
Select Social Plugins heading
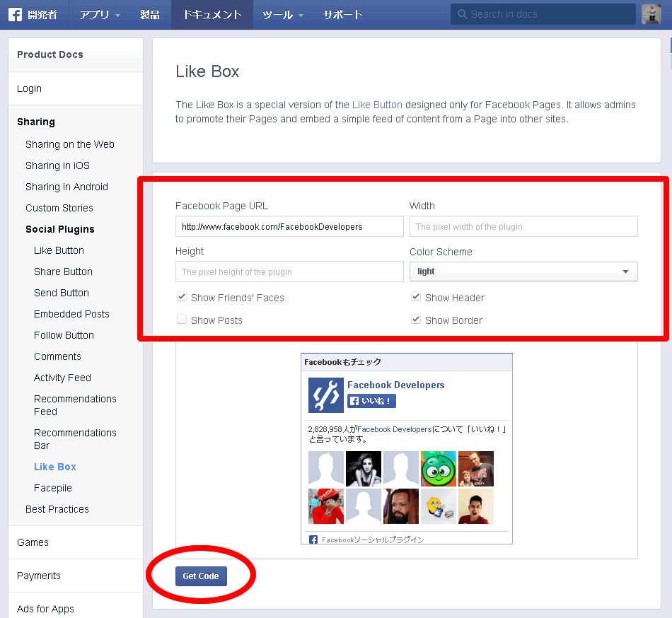tap(60, 229)
